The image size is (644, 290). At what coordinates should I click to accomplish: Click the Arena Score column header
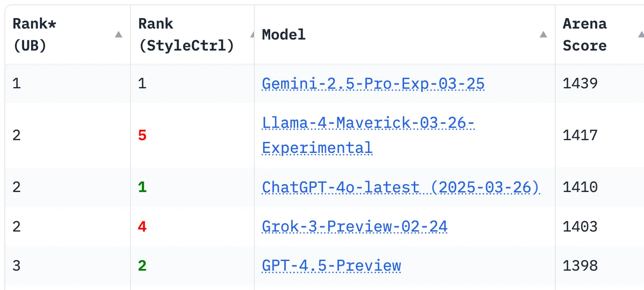click(x=600, y=35)
